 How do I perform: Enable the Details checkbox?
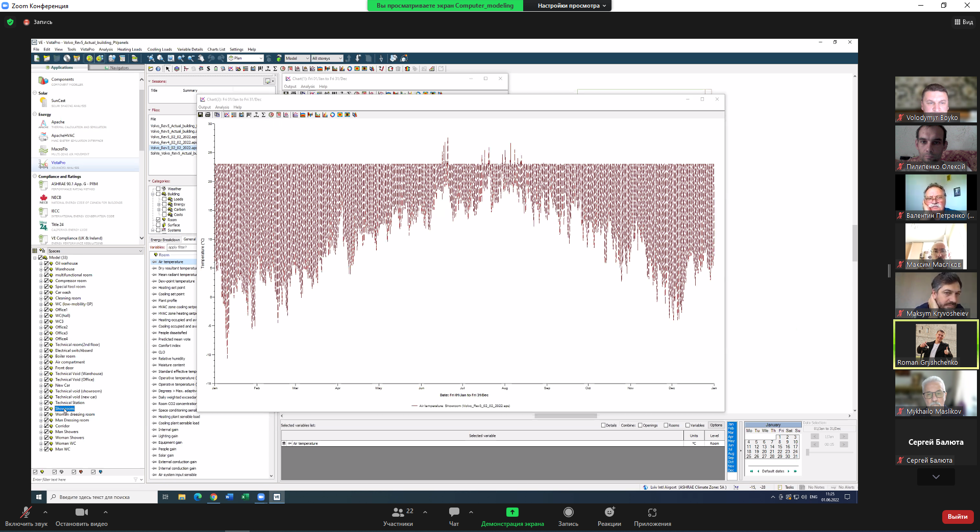(603, 425)
